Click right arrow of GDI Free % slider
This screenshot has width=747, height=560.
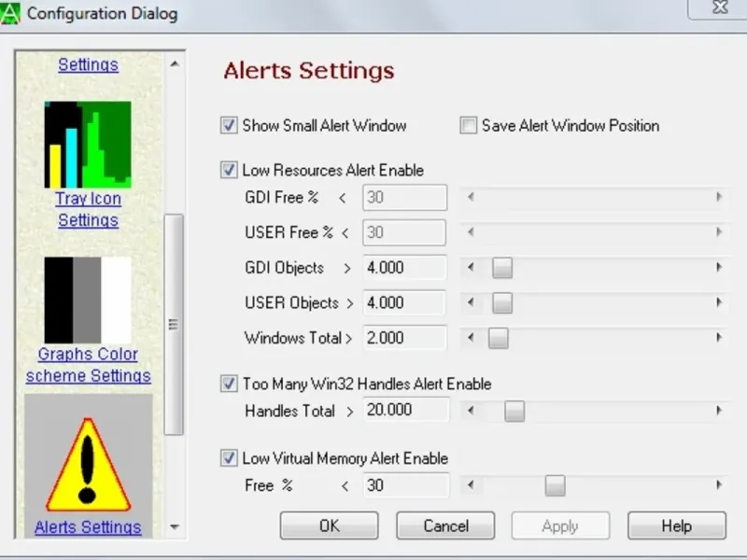719,197
